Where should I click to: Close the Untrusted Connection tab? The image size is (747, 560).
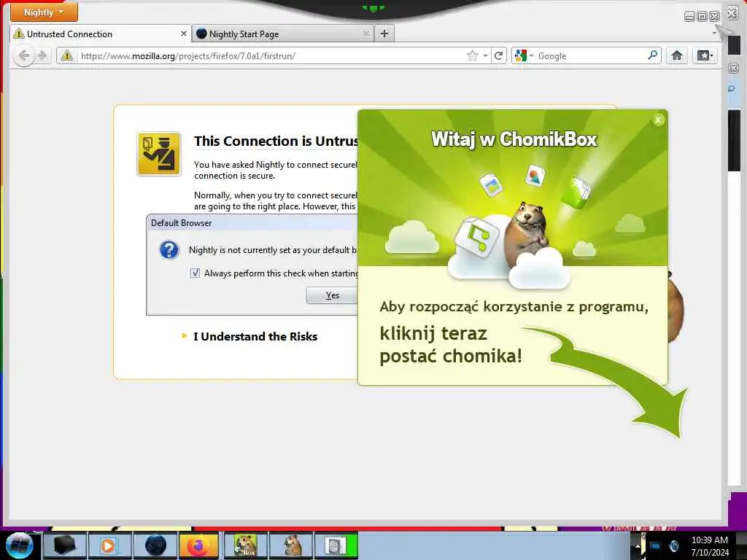183,34
